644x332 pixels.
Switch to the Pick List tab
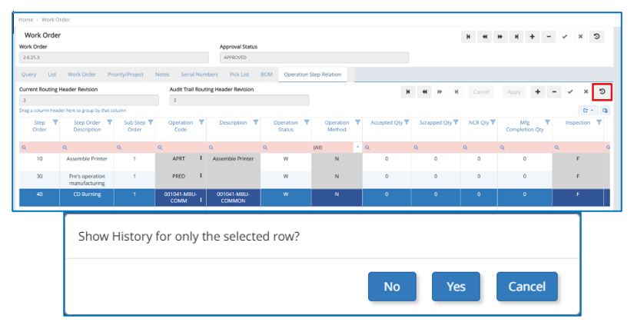(239, 75)
